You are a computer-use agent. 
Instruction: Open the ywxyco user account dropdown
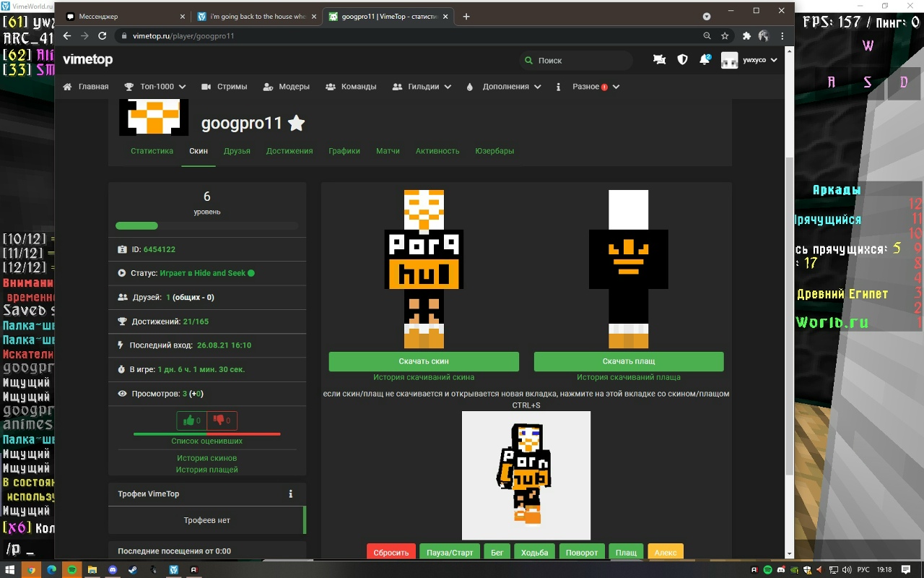[749, 60]
